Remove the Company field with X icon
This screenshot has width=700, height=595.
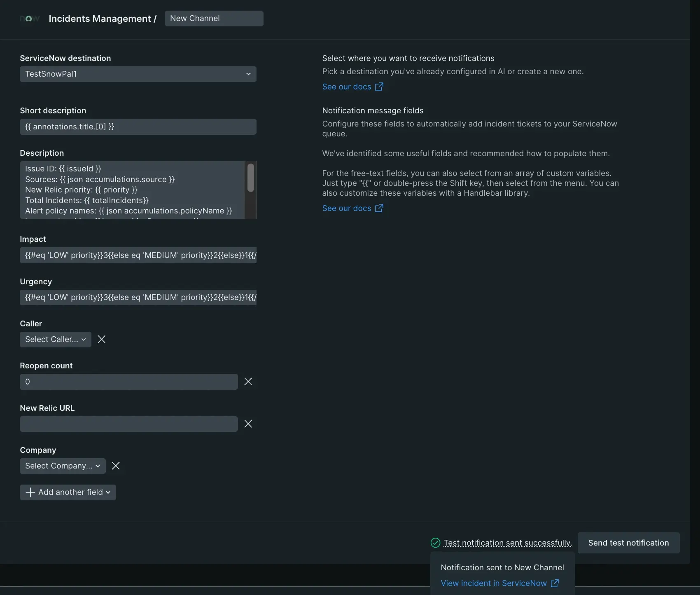coord(116,466)
